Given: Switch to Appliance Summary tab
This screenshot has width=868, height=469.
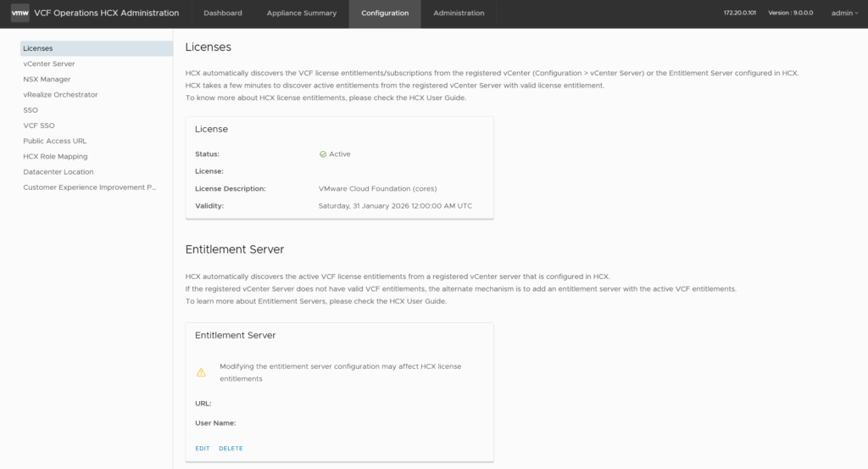Looking at the screenshot, I should [302, 14].
